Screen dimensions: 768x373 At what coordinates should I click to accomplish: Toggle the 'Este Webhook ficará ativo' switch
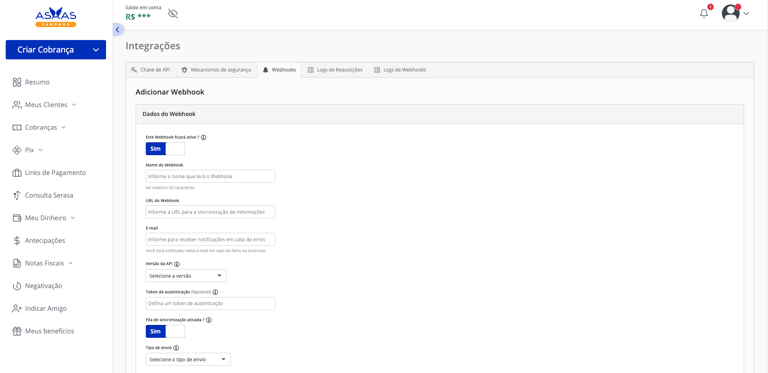pos(165,149)
